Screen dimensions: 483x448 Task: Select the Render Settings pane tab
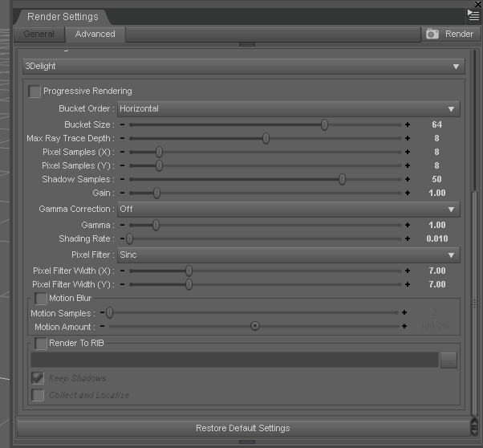63,17
